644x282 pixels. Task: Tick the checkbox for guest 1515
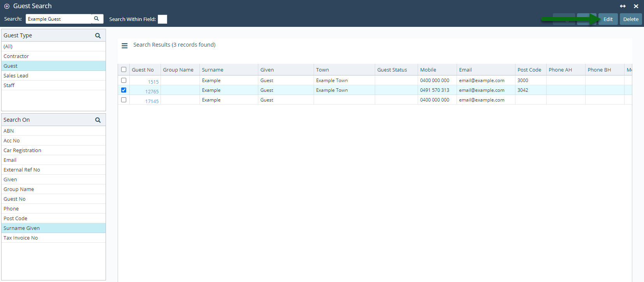coord(124,80)
